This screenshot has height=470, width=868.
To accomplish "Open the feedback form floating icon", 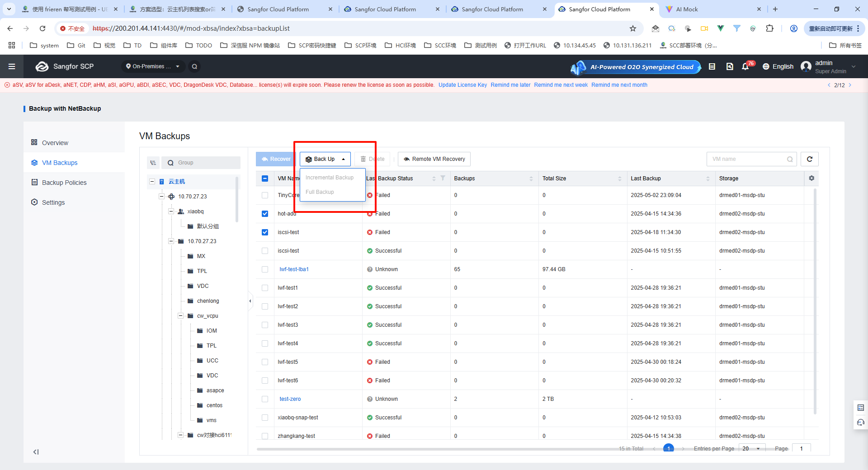I will click(x=861, y=408).
